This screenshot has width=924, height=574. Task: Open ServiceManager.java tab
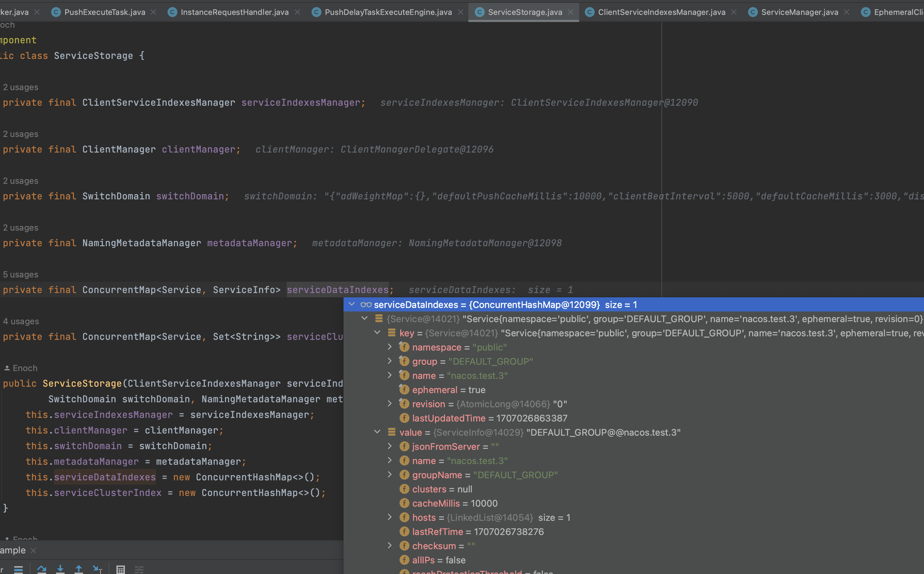coord(799,12)
